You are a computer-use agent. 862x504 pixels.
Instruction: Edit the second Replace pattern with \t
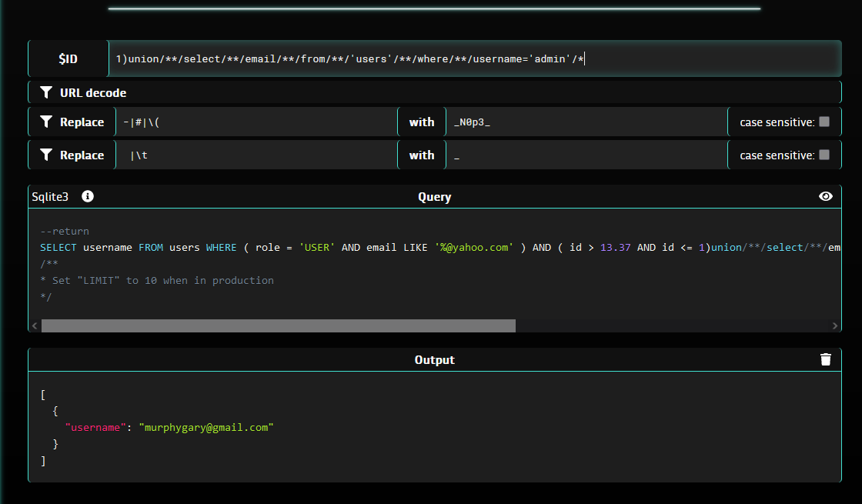pos(256,155)
